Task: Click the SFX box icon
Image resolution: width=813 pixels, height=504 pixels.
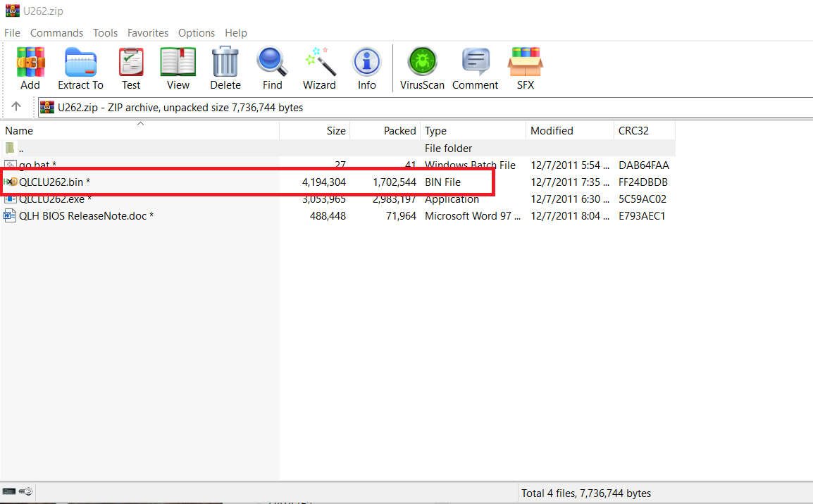Action: [x=526, y=62]
